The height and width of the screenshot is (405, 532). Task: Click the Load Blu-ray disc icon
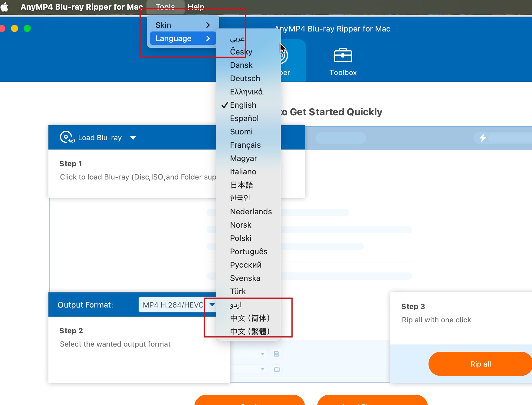67,137
